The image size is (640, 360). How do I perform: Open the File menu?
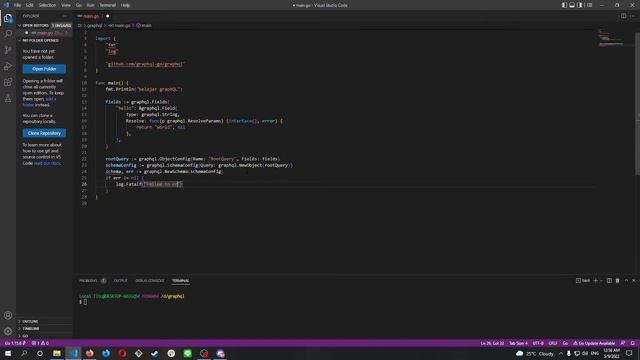(x=18, y=5)
